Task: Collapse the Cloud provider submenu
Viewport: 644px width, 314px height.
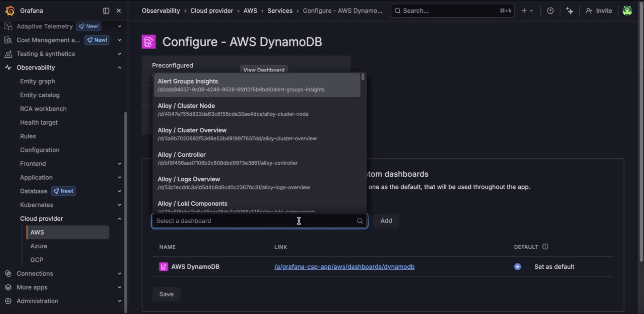Action: [119, 219]
